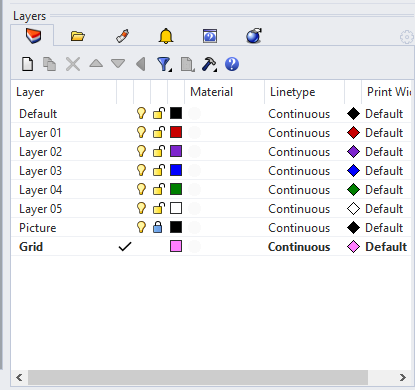
Task: Open the Render sphere tab
Action: click(x=254, y=36)
